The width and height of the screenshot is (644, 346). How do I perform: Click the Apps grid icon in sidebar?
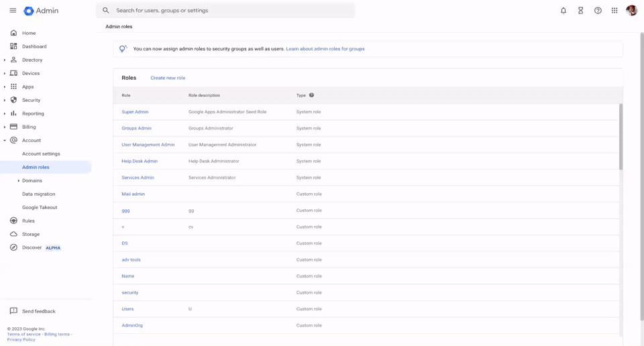(13, 86)
